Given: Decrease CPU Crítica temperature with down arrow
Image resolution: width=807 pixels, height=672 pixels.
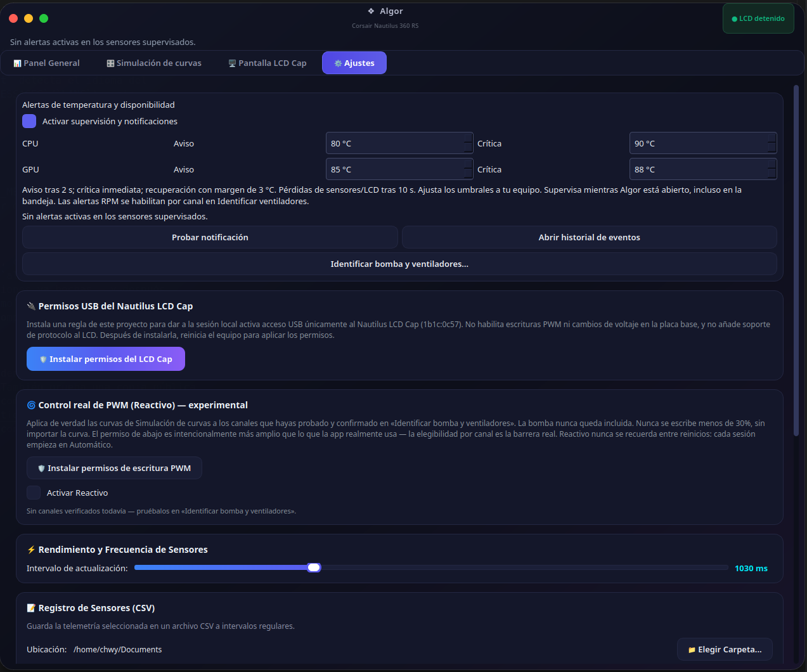Looking at the screenshot, I should (772, 148).
